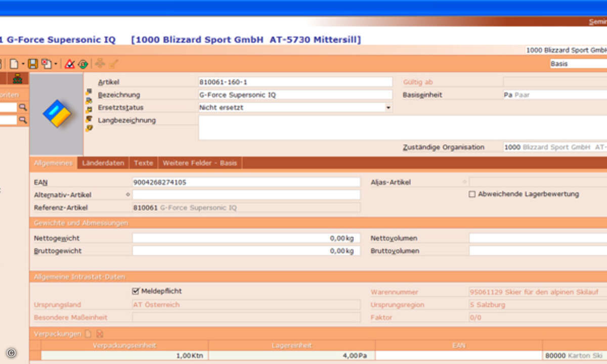Create a new document with the blank page icon
The image size is (607, 364).
14,64
